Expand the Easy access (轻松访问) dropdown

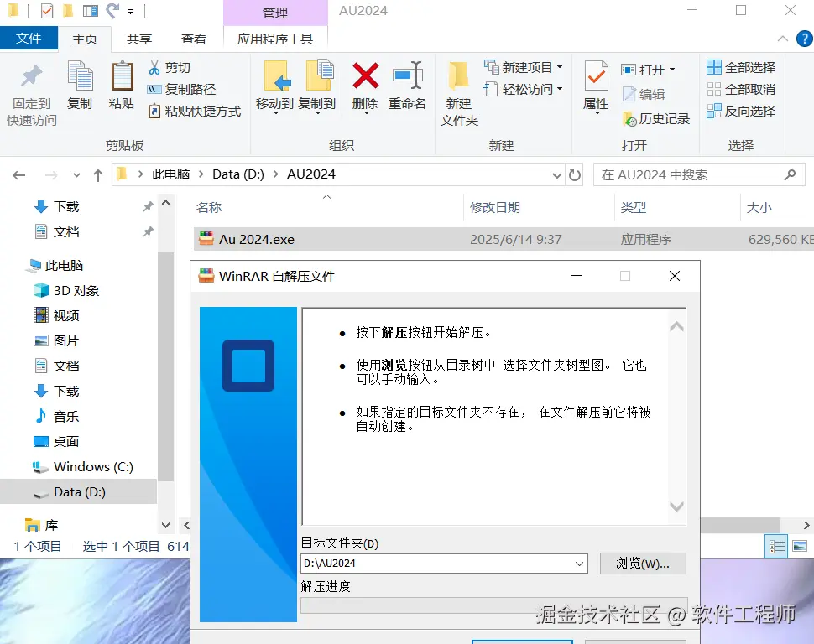524,89
